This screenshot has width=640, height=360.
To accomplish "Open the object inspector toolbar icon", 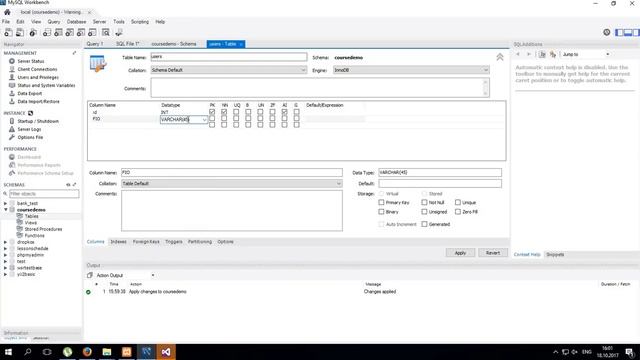I will (x=33, y=33).
